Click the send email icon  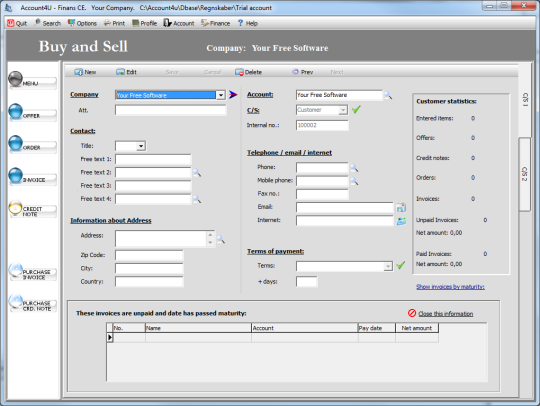tap(401, 207)
